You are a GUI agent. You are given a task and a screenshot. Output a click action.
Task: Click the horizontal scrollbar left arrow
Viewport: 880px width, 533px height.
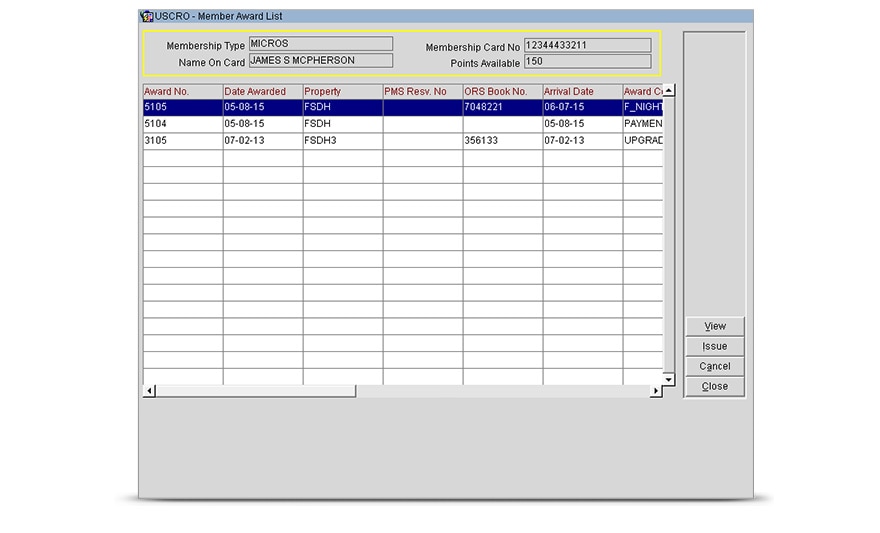tap(149, 391)
